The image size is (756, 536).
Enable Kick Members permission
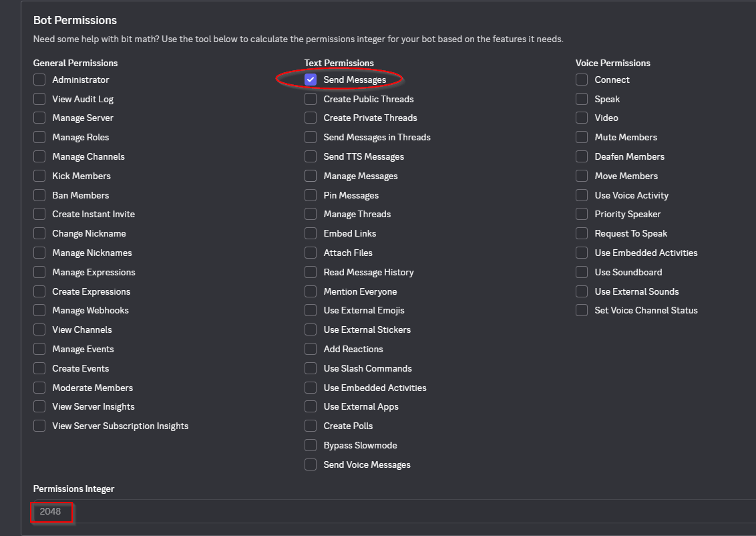39,176
